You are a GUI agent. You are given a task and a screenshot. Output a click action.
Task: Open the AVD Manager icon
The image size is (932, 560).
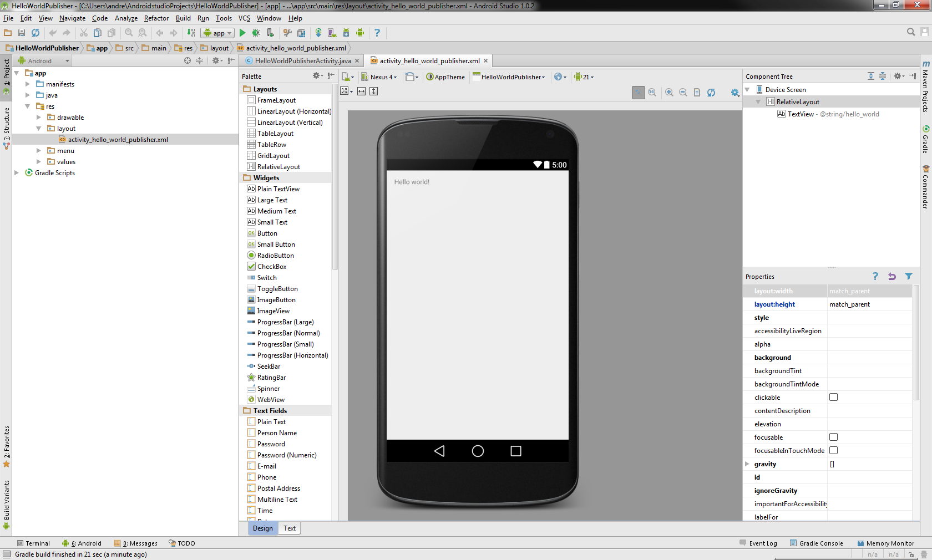[332, 33]
